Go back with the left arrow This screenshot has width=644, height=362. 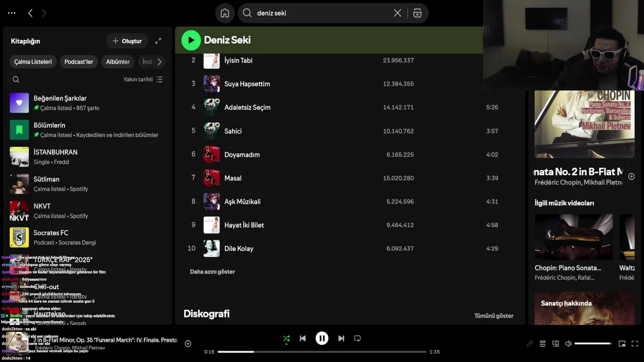[30, 13]
